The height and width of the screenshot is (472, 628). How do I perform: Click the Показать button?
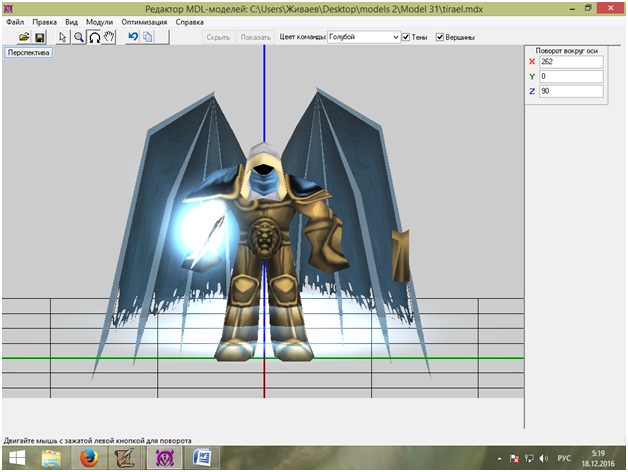click(256, 37)
